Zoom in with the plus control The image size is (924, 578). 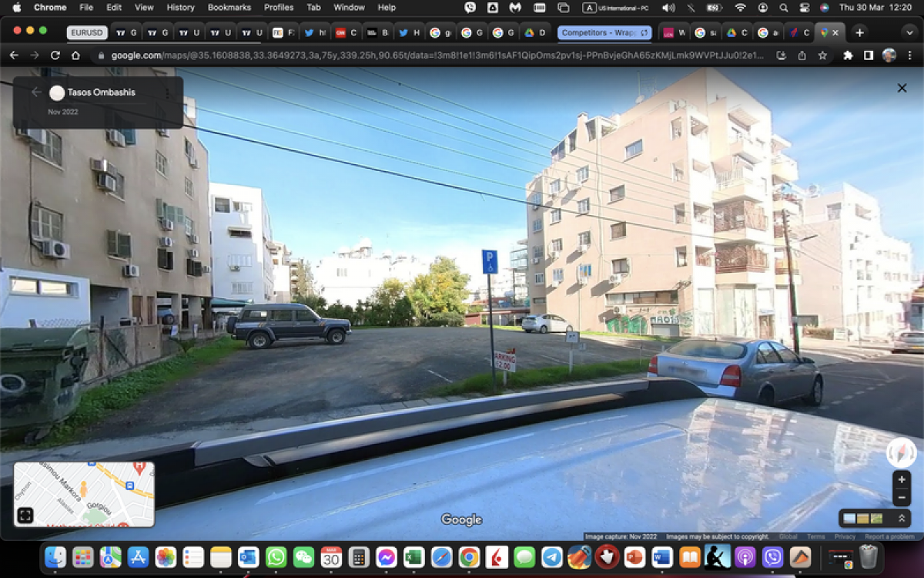900,479
